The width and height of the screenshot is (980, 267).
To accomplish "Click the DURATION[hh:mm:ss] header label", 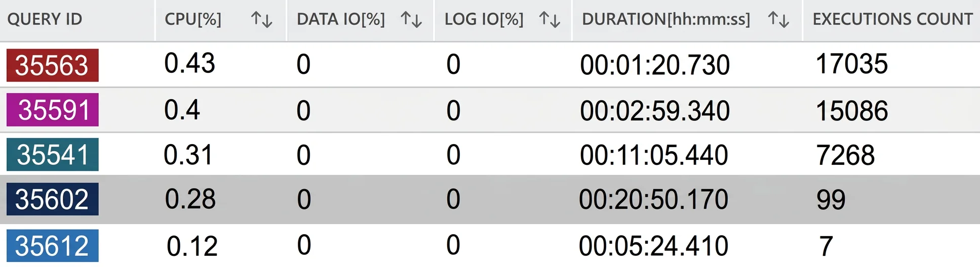I will click(666, 19).
